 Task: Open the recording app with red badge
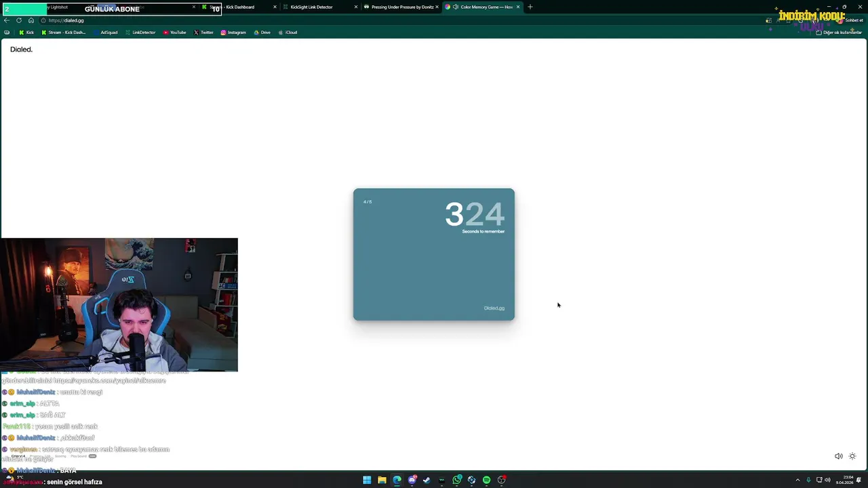[502, 480]
